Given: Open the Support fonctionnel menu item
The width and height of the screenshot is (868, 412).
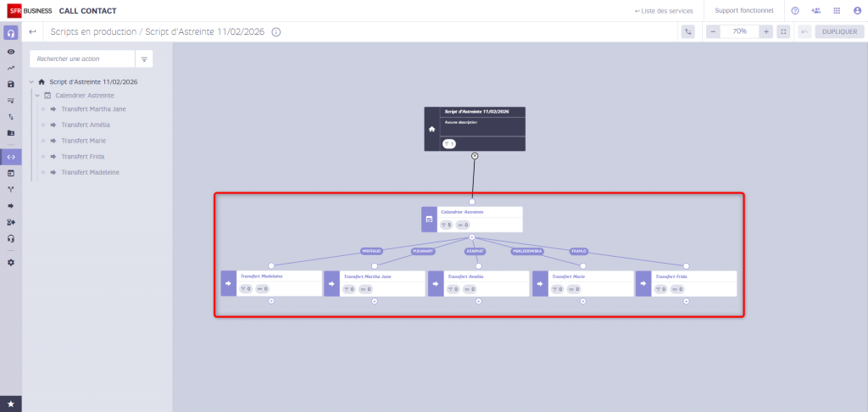Looking at the screenshot, I should click(743, 11).
